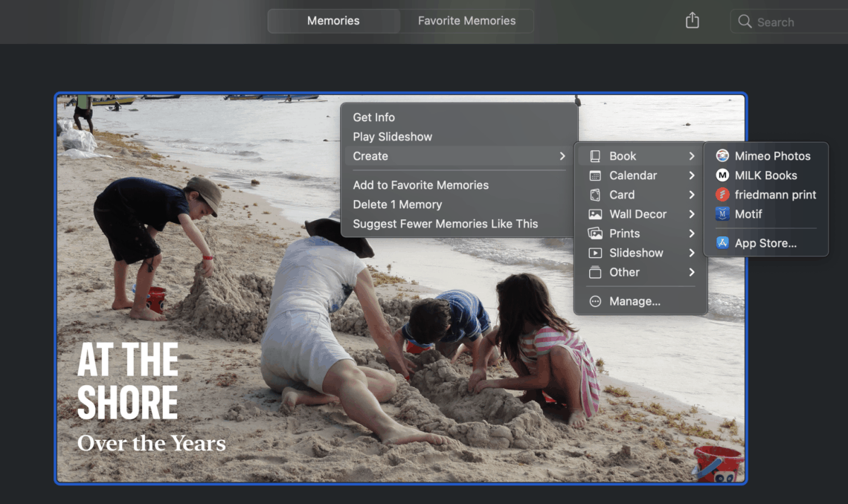The height and width of the screenshot is (504, 848).
Task: Expand the Card submenu chevron
Action: pos(692,195)
